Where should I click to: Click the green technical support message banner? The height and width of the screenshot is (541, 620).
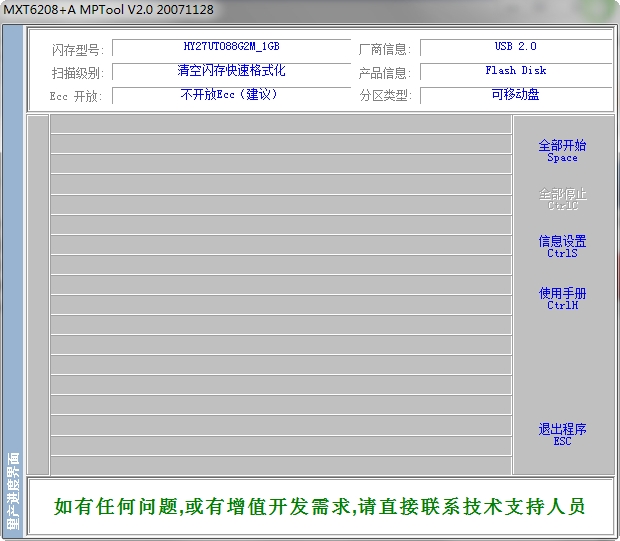[x=318, y=506]
